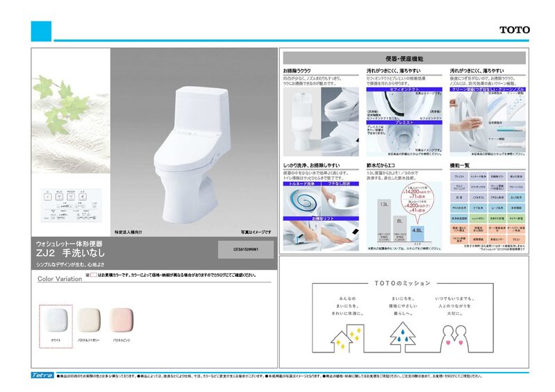The image size is (555, 392).
Task: Select the pastel ivory color swatch
Action: pyautogui.click(x=90, y=321)
